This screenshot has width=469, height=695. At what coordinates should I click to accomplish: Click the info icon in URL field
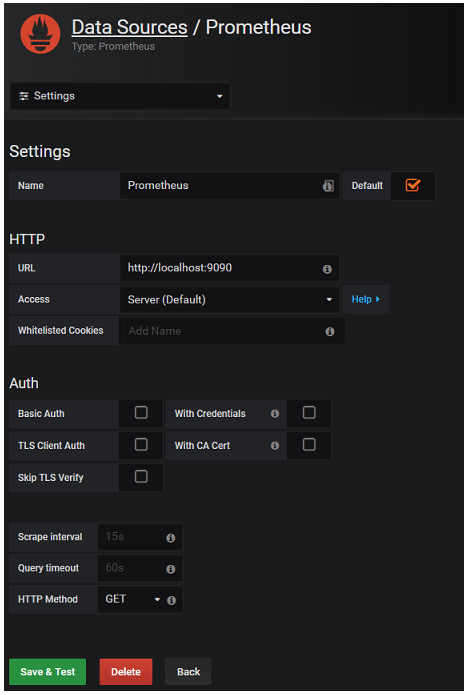(x=327, y=269)
